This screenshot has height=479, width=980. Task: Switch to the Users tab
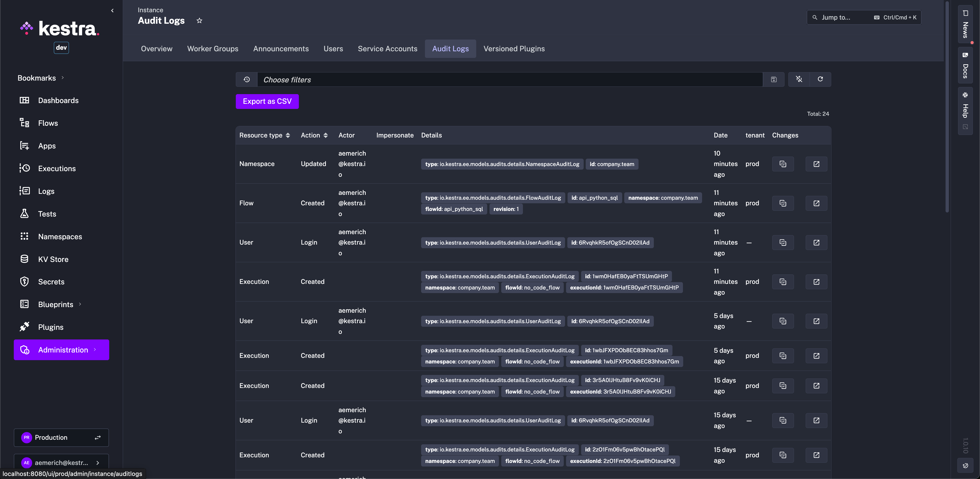pos(333,49)
